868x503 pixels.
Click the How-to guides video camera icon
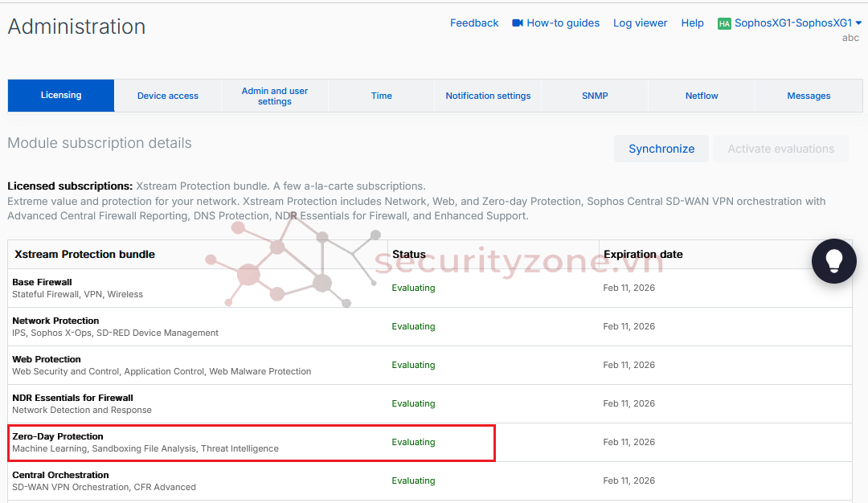518,23
